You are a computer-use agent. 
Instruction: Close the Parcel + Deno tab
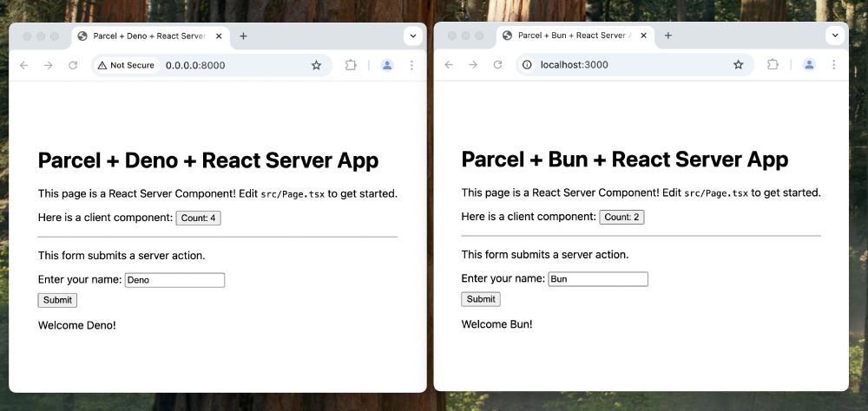click(x=219, y=36)
